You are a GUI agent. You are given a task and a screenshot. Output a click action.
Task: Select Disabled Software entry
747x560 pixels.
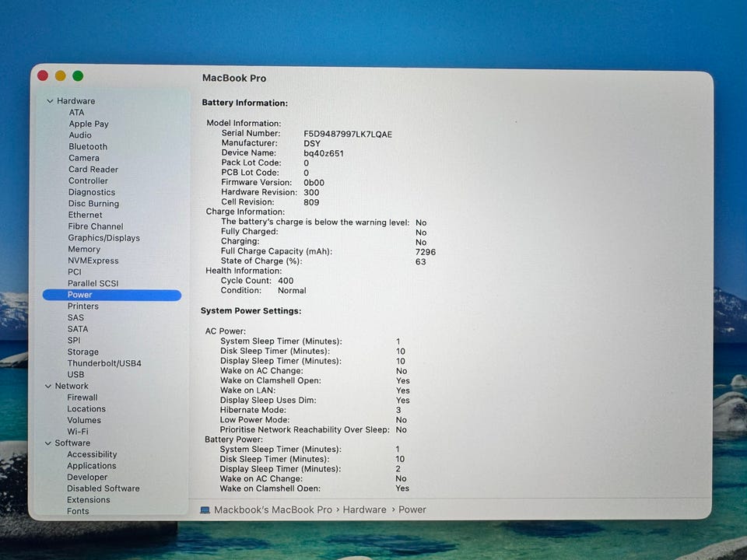coord(103,489)
